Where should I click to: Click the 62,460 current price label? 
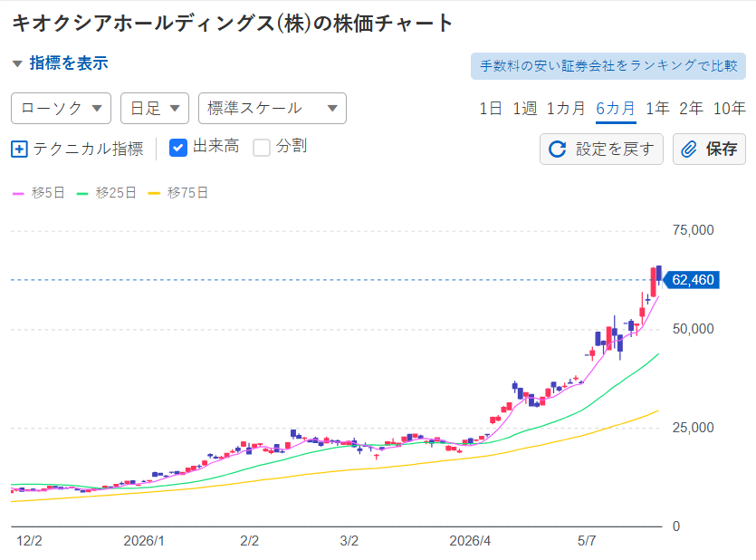[692, 280]
